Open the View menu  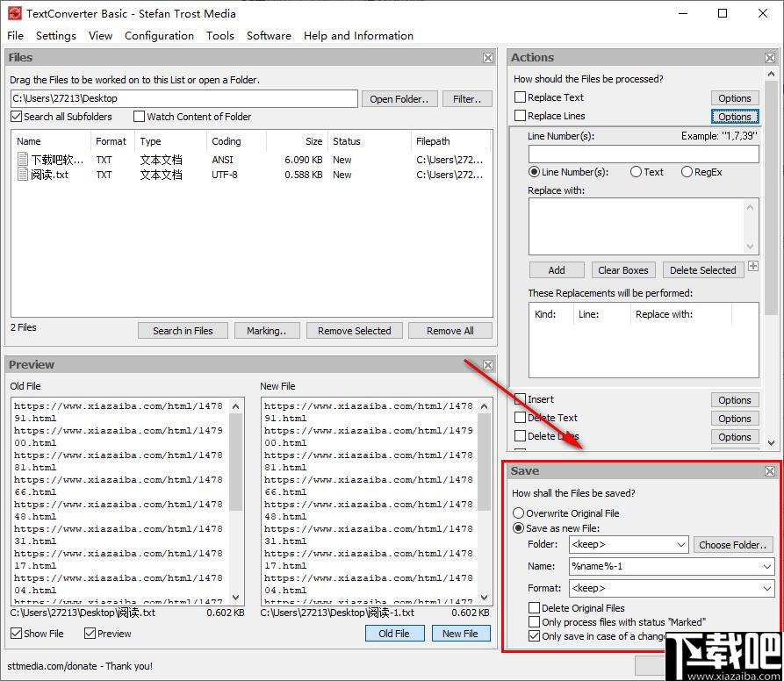[x=100, y=35]
